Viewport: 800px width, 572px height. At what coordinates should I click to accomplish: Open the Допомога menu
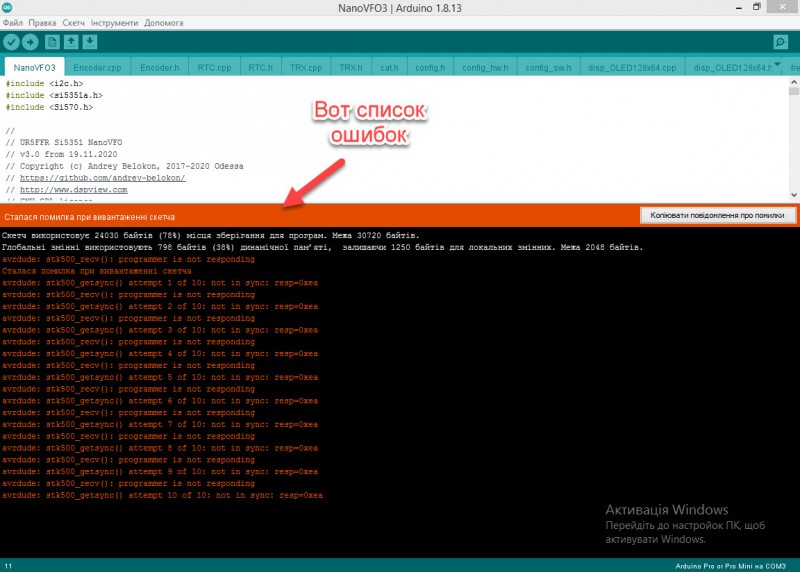coord(164,22)
